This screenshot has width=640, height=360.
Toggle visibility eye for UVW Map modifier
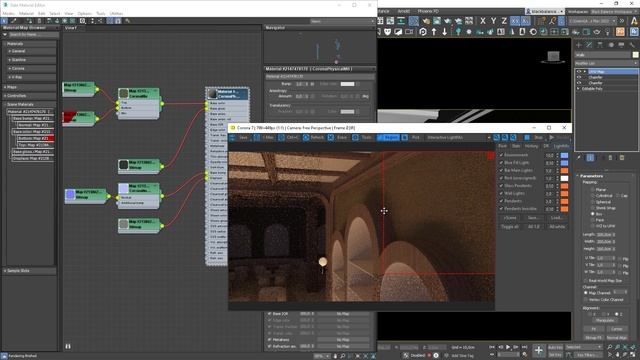pos(579,71)
